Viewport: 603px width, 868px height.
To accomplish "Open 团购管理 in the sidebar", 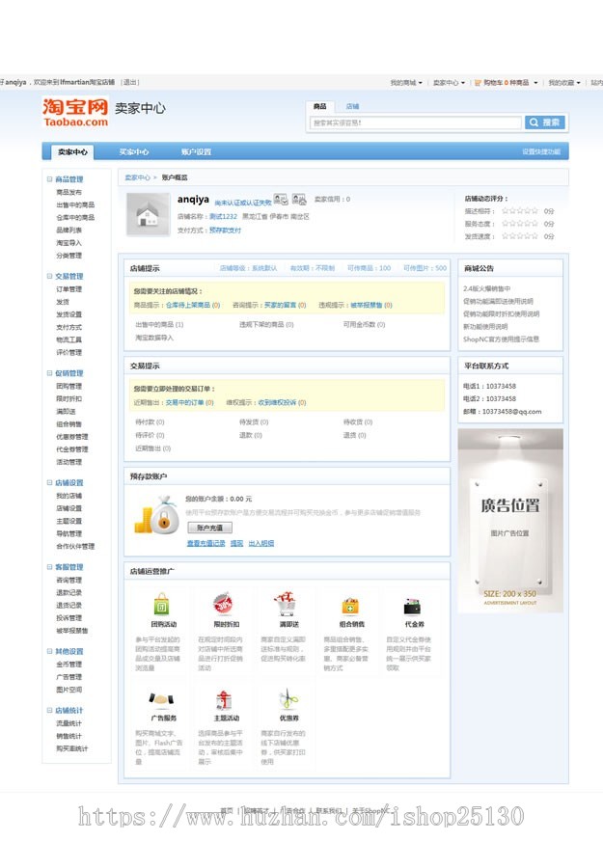I will point(69,386).
